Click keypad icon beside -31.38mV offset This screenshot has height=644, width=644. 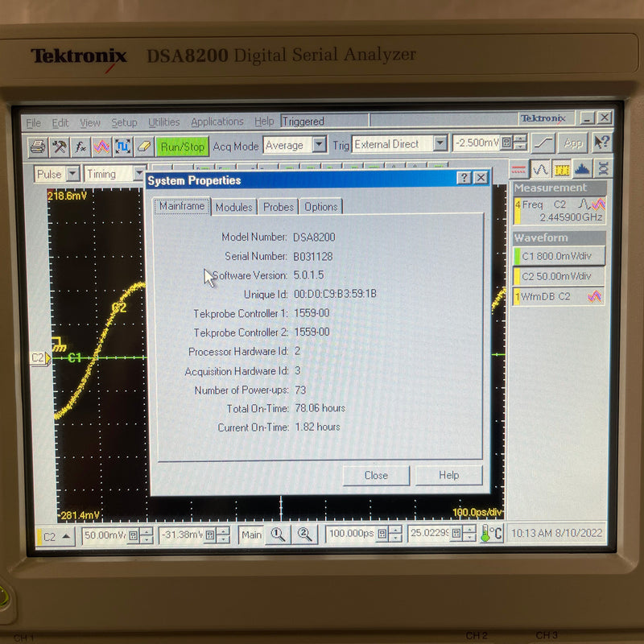coord(210,535)
